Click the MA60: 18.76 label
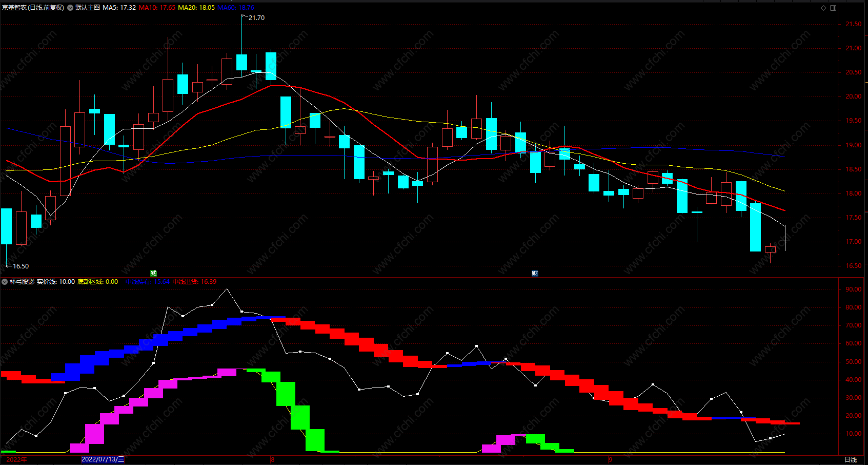 236,8
